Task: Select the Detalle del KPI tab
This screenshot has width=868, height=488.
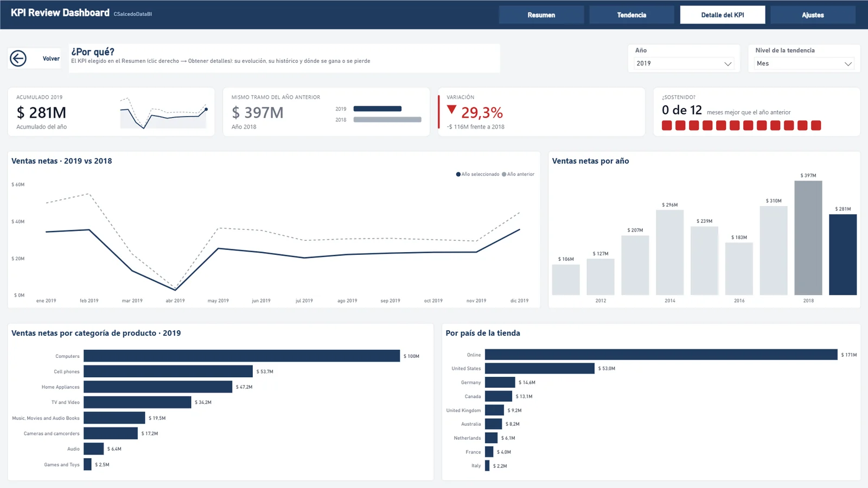Action: click(x=723, y=15)
